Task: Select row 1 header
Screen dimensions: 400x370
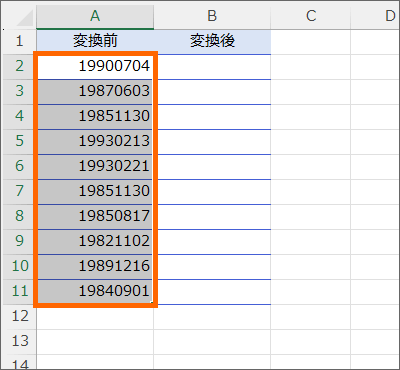Action: (x=19, y=42)
